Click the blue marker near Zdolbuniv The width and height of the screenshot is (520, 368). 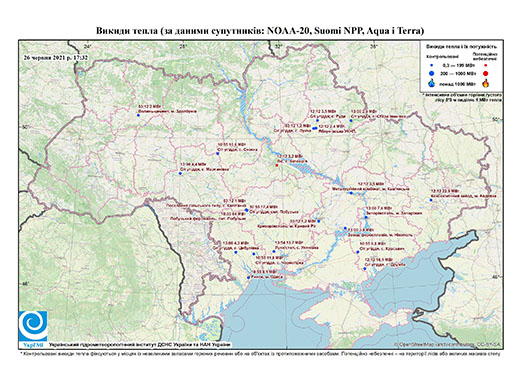click(138, 115)
